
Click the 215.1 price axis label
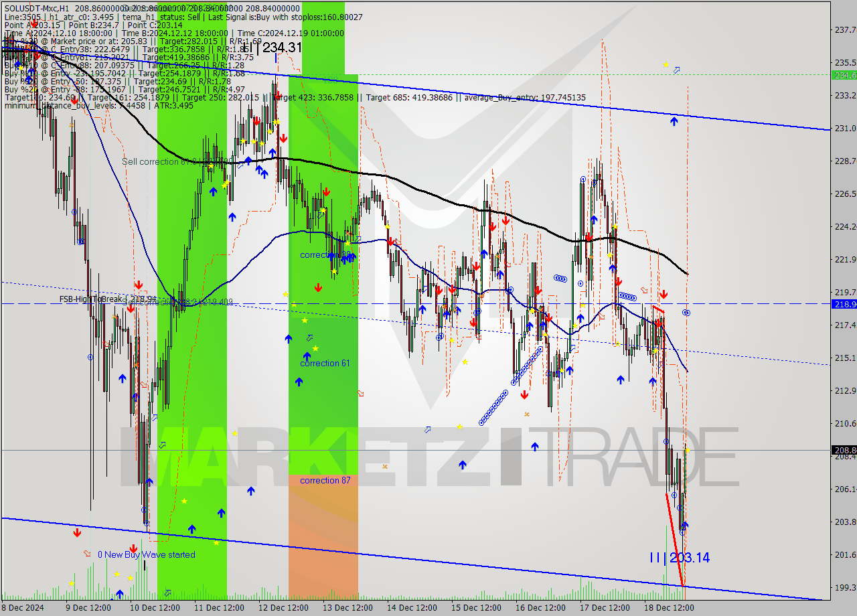point(845,358)
